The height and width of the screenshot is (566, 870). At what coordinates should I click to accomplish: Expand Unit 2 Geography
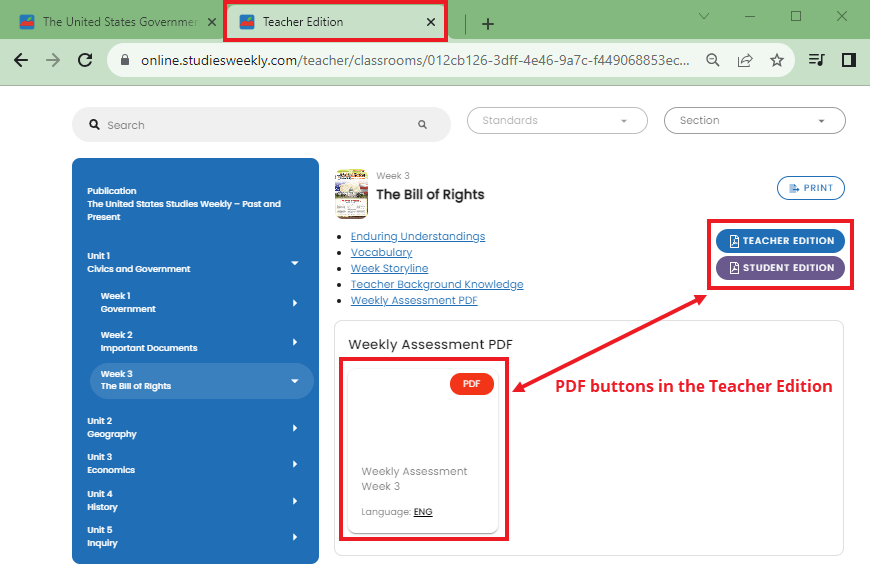(x=295, y=428)
